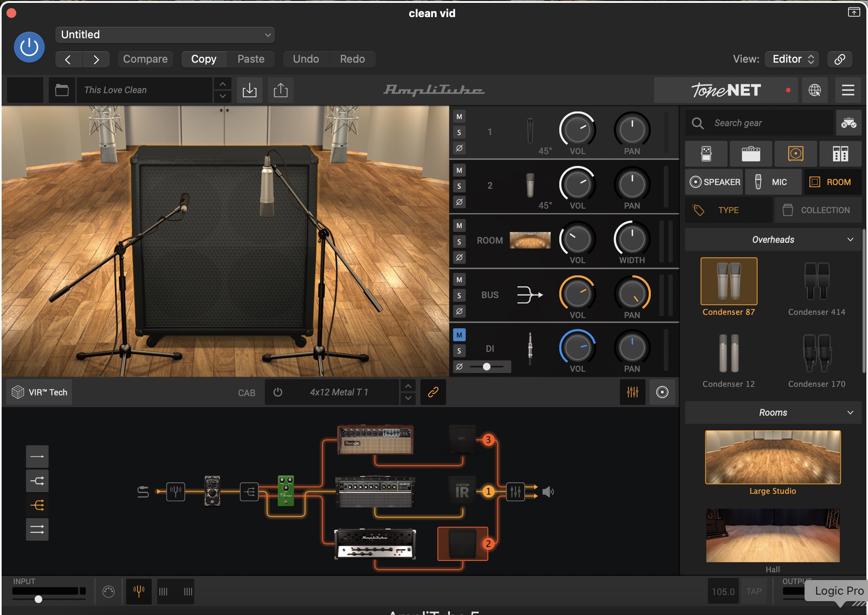Open the tuner icon in bottom bar
The image size is (868, 615).
(x=139, y=591)
